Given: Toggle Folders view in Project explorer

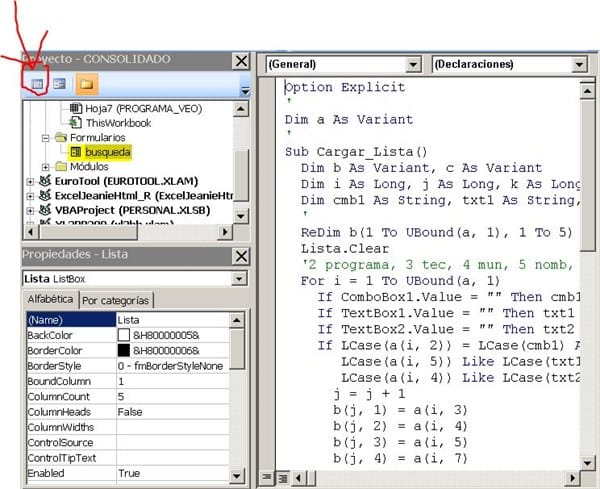Looking at the screenshot, I should 86,84.
